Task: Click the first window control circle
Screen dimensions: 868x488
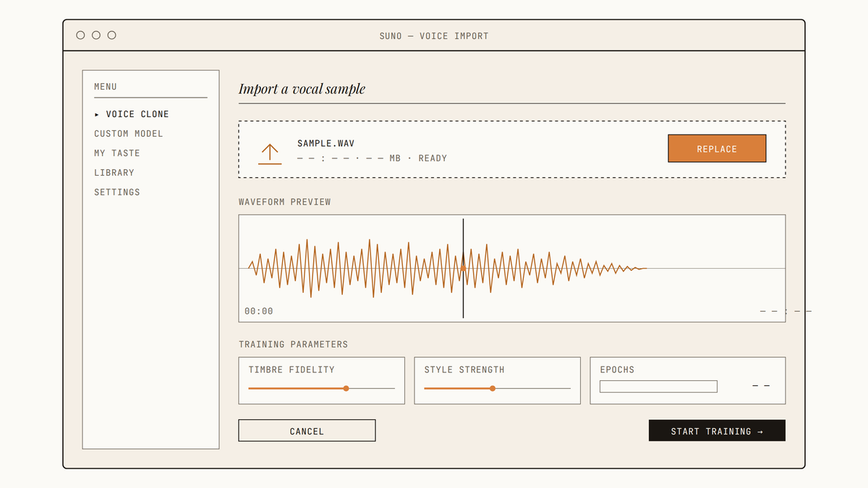Action: tap(80, 35)
